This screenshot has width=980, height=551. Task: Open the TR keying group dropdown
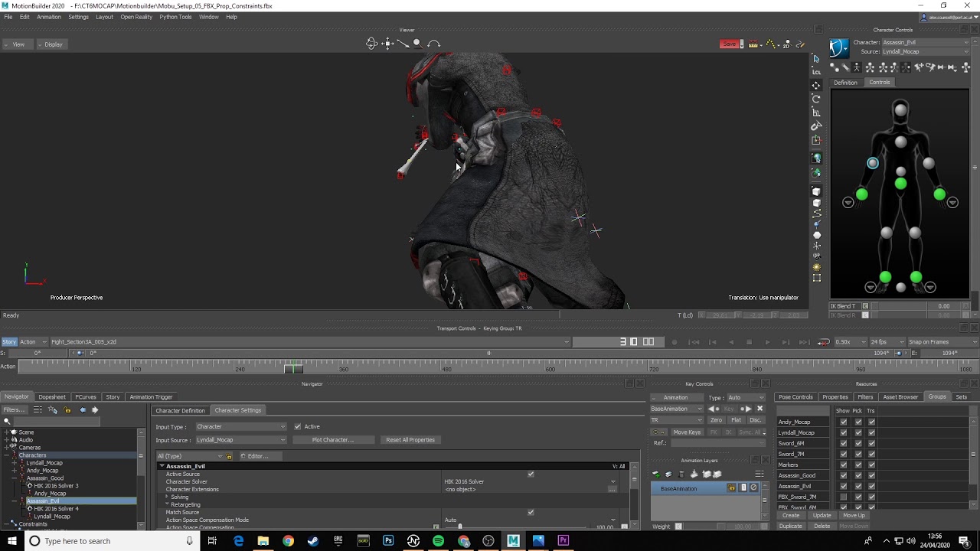pyautogui.click(x=676, y=419)
